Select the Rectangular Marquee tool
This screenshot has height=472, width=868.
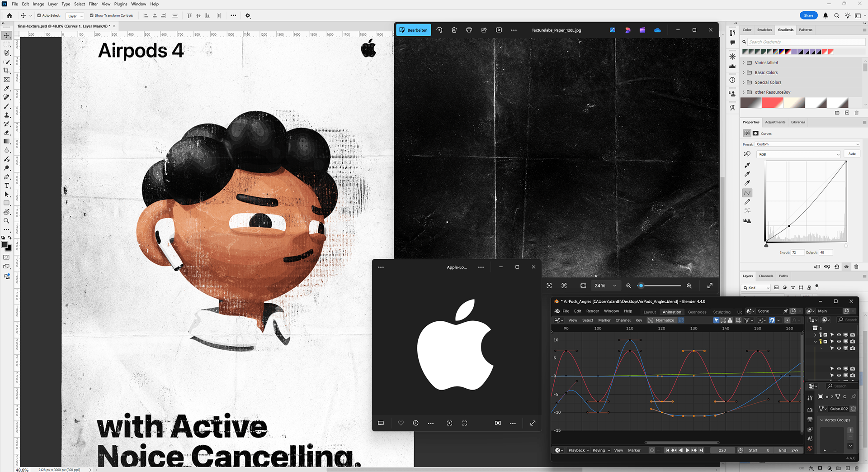coord(6,44)
